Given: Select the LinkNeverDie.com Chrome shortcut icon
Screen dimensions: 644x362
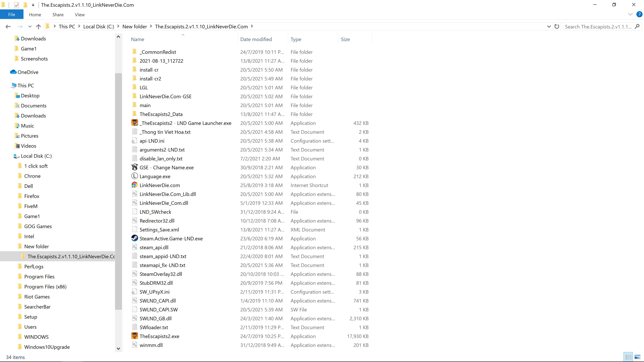Looking at the screenshot, I should coord(135,185).
